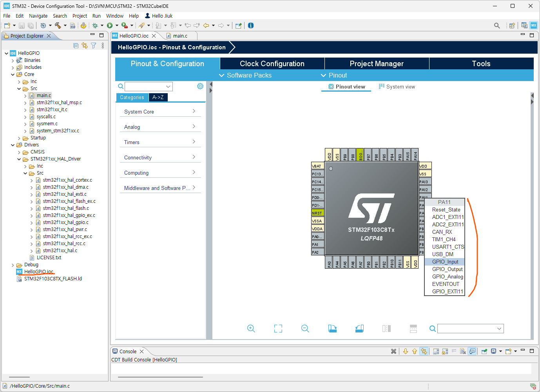This screenshot has height=392, width=540.
Task: Click the Hello Jiuk account link
Action: [x=159, y=16]
